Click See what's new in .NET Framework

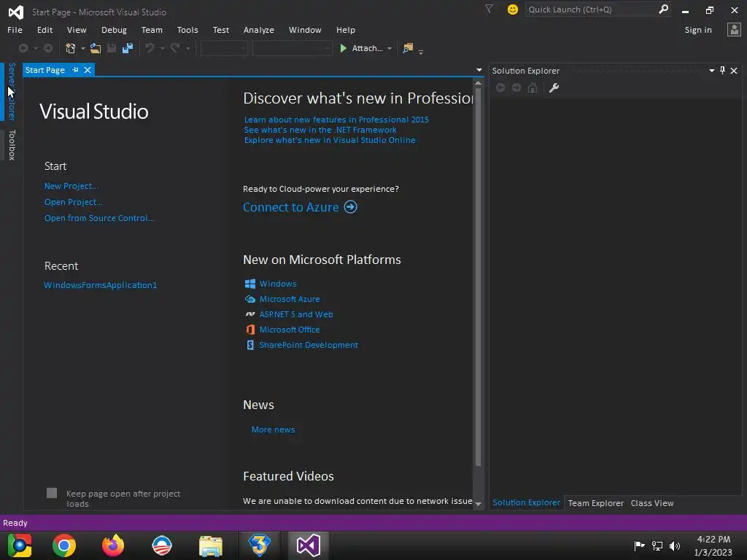coord(320,130)
